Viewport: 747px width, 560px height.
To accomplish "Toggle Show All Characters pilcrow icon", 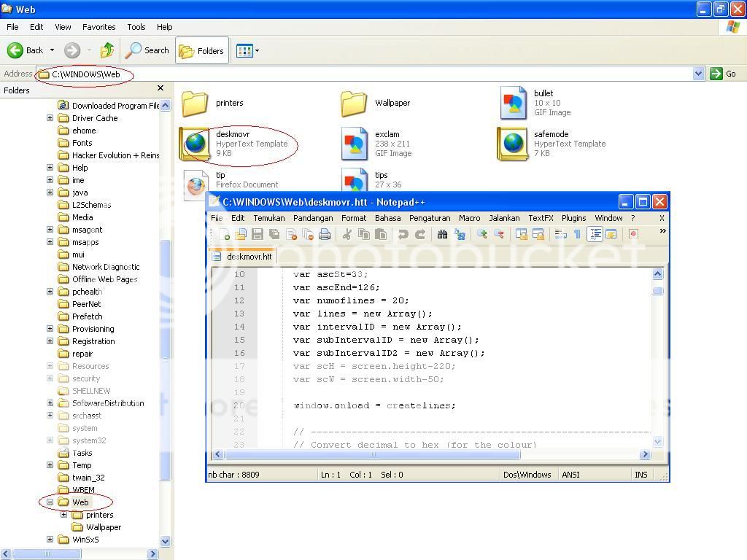I will tap(578, 234).
